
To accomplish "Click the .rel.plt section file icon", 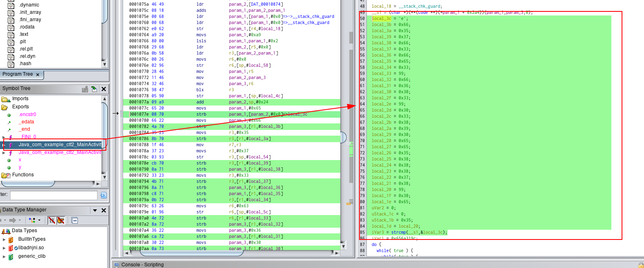I will [x=11, y=49].
